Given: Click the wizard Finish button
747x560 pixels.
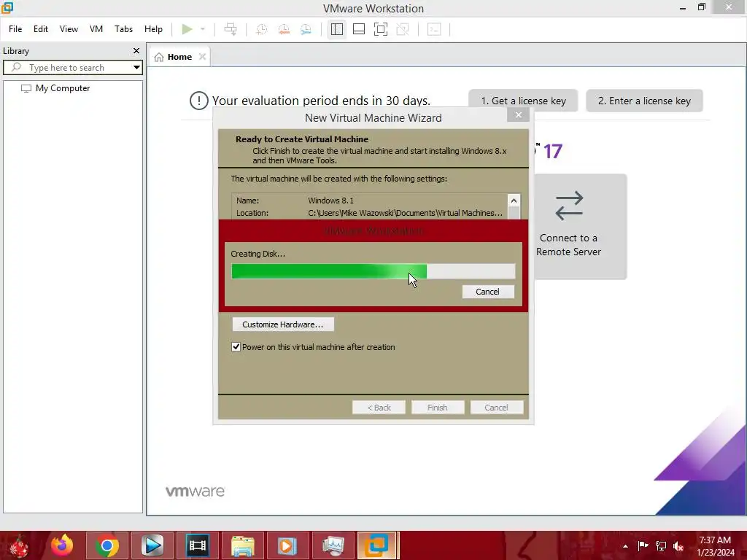Looking at the screenshot, I should tap(438, 408).
